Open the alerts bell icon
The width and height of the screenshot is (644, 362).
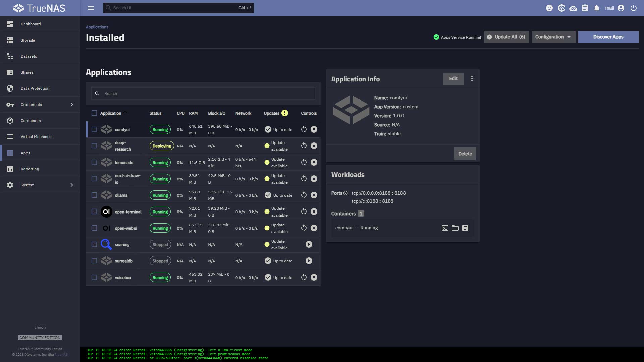click(x=597, y=8)
